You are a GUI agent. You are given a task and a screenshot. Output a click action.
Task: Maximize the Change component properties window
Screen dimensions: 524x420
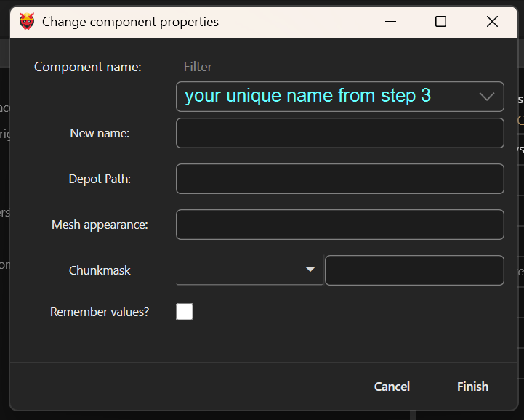pos(440,22)
